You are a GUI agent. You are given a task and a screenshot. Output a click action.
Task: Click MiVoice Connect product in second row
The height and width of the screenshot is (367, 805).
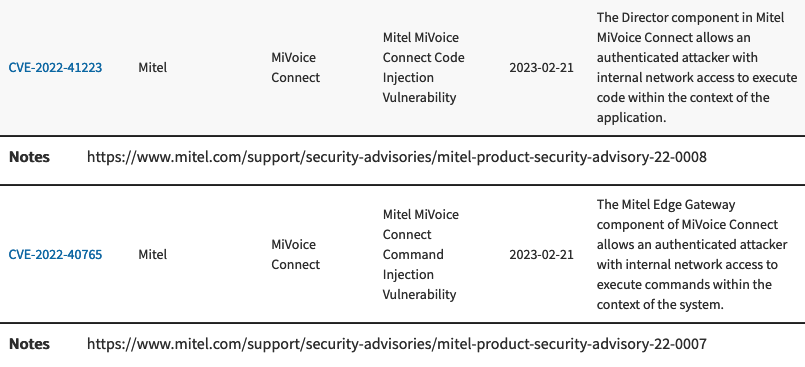pyautogui.click(x=295, y=254)
